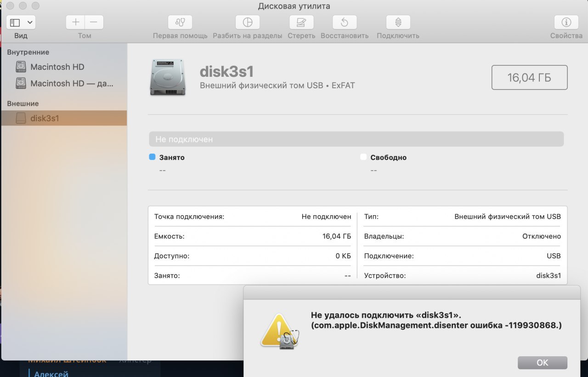Click the Емкость row in the info table

tap(253, 236)
